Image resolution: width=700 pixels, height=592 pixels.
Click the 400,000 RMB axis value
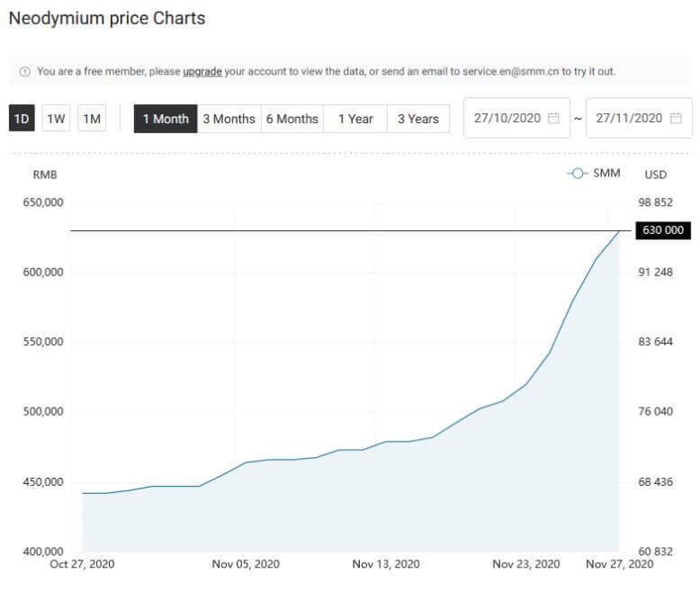(x=43, y=552)
